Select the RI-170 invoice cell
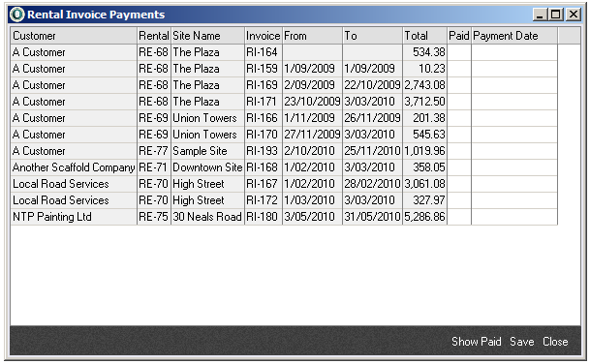Screen dimensions: 590x364 [264, 135]
